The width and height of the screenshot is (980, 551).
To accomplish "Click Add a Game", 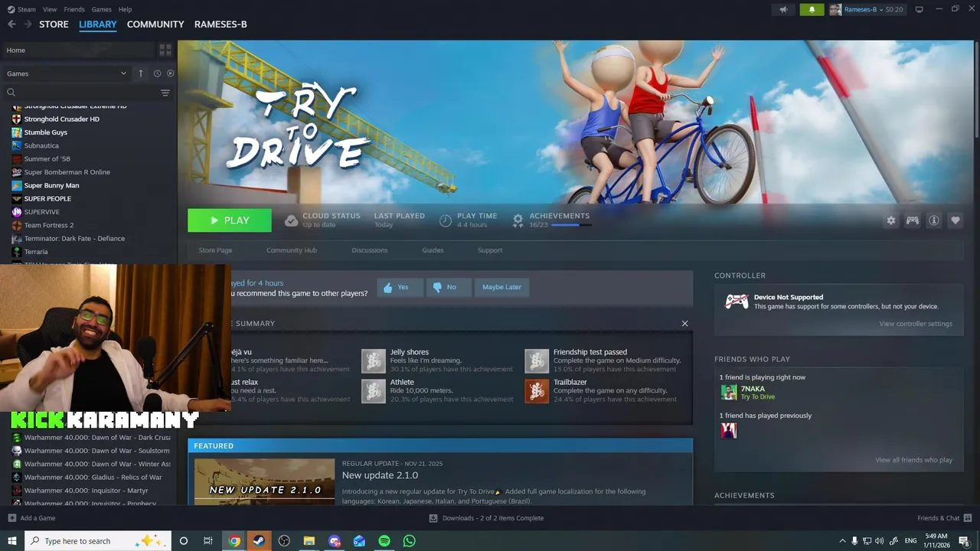I will (31, 518).
